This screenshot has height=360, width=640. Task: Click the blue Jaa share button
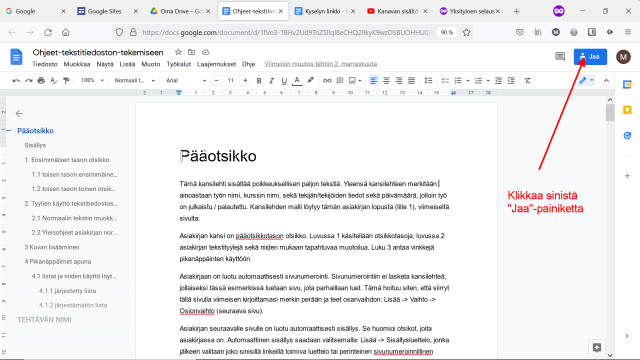590,57
